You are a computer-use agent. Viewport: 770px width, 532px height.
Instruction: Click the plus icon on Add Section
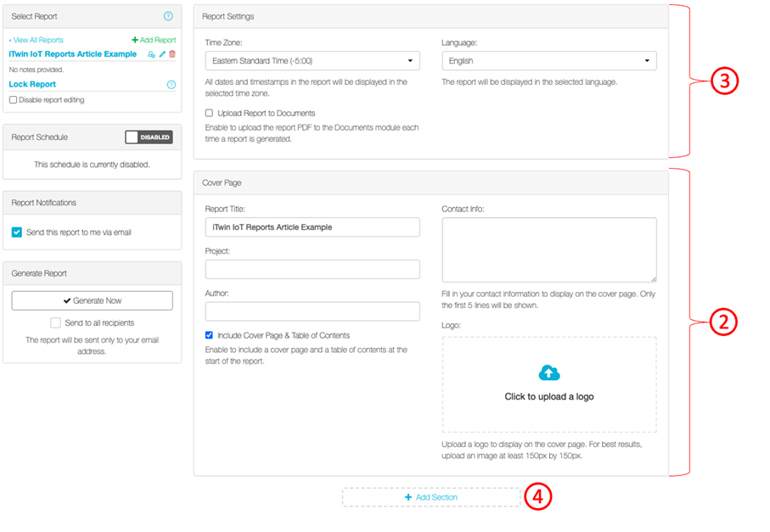click(408, 497)
